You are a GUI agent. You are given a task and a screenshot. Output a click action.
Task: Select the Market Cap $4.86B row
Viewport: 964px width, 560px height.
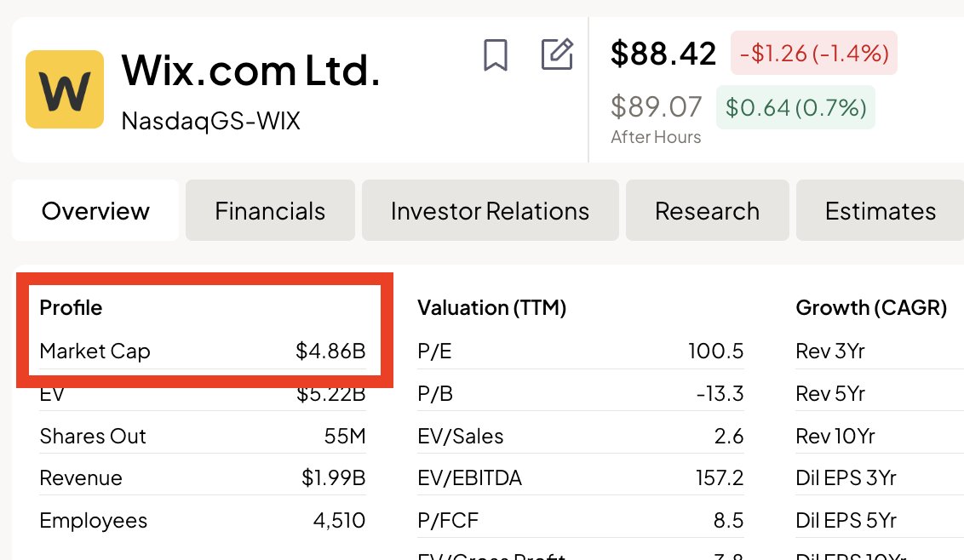click(x=203, y=351)
